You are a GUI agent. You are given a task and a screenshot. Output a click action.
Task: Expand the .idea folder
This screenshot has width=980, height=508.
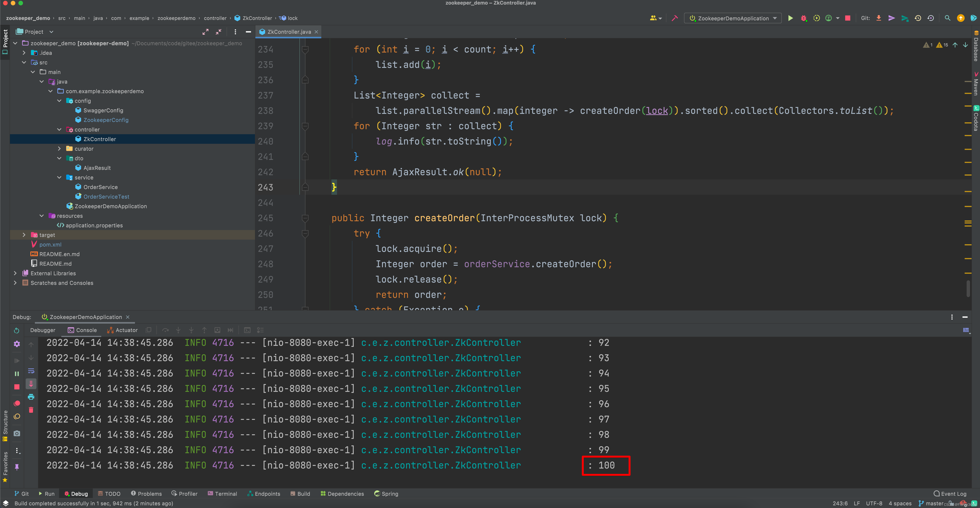pyautogui.click(x=24, y=53)
